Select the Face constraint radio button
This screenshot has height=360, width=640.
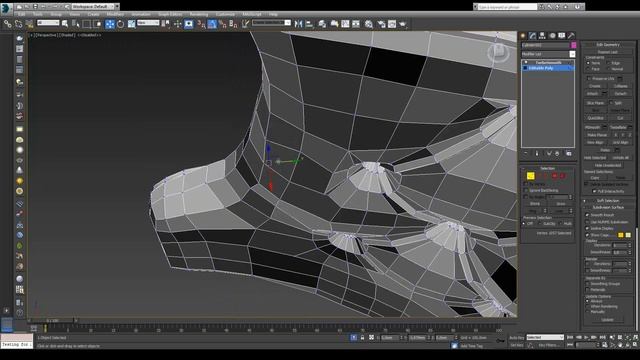[588, 69]
